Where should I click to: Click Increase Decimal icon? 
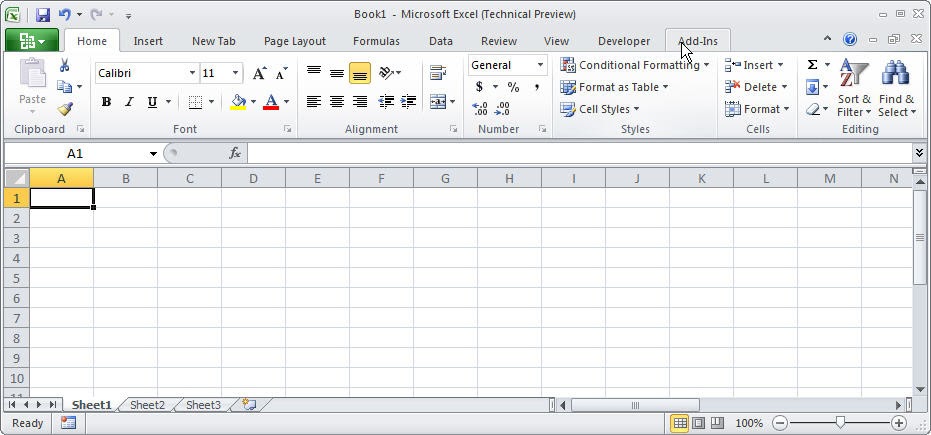(x=480, y=109)
